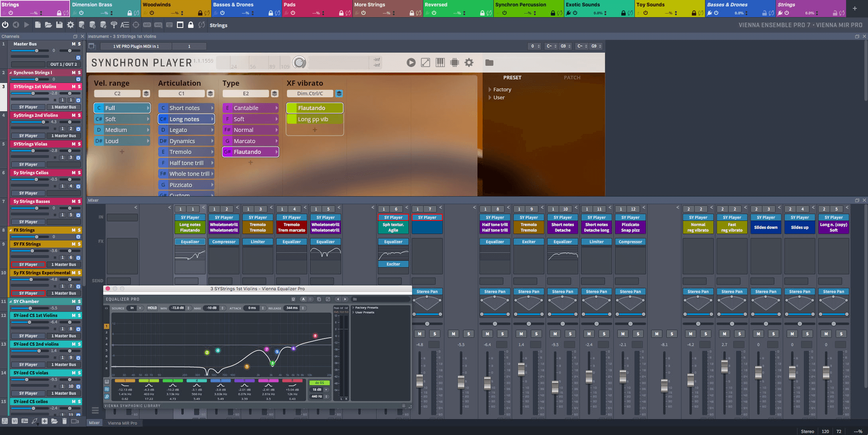Expand the User preset folder
Screen dimensions: 868x435
coord(490,98)
